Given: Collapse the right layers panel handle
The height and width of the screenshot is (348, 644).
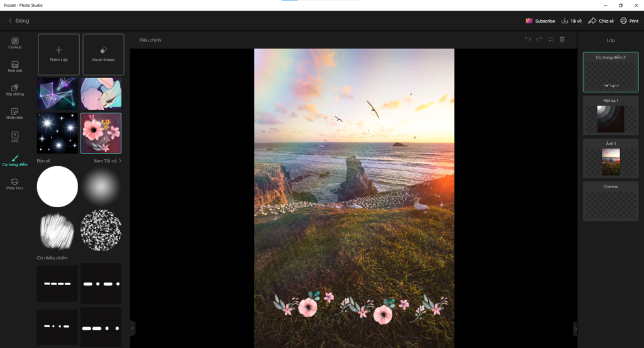Looking at the screenshot, I should (575, 328).
